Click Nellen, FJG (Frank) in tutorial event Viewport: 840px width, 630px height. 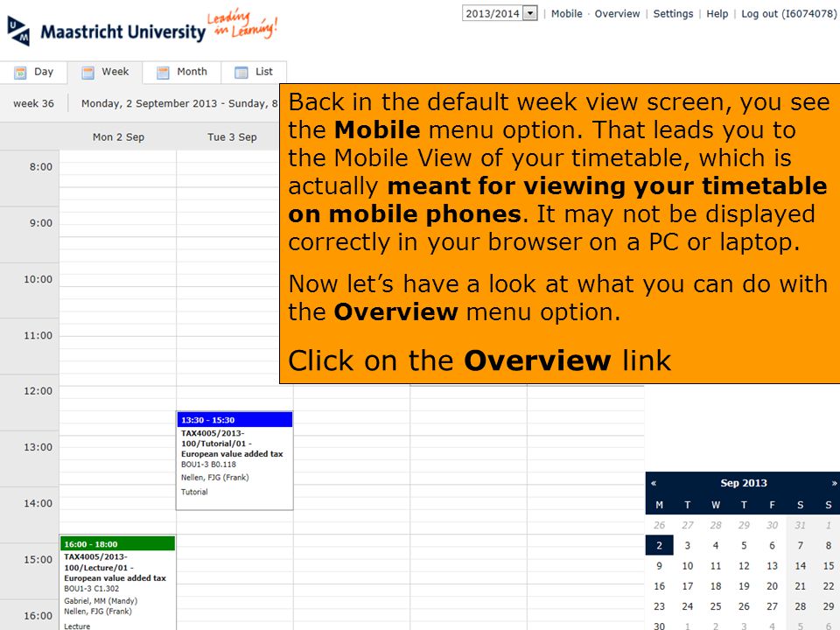215,478
